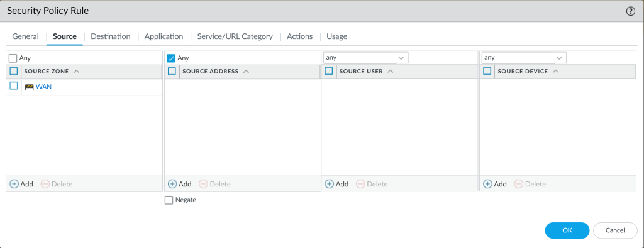Dismiss the dialog with Cancel
Image resolution: width=644 pixels, height=248 pixels.
pyautogui.click(x=615, y=230)
